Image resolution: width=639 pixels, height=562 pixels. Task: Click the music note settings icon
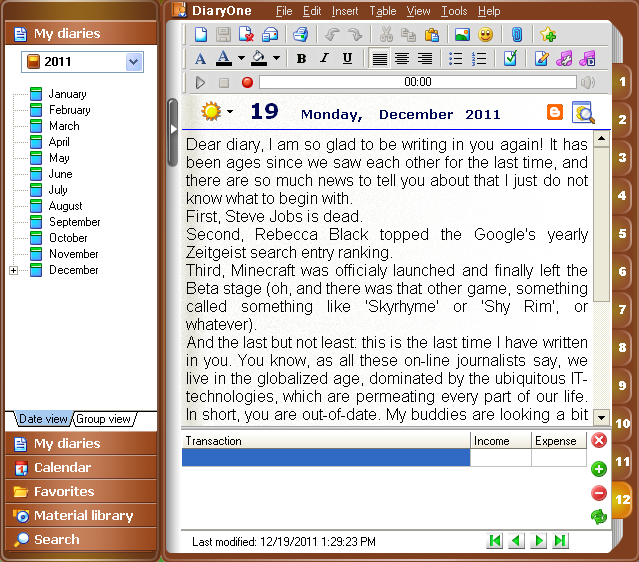tap(564, 59)
